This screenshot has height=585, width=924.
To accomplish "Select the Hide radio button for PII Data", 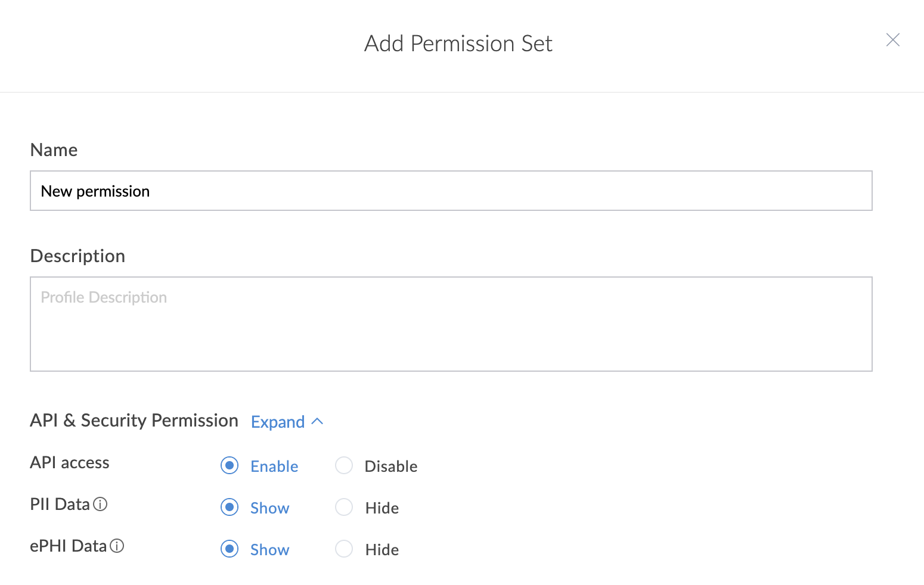I will click(x=344, y=507).
